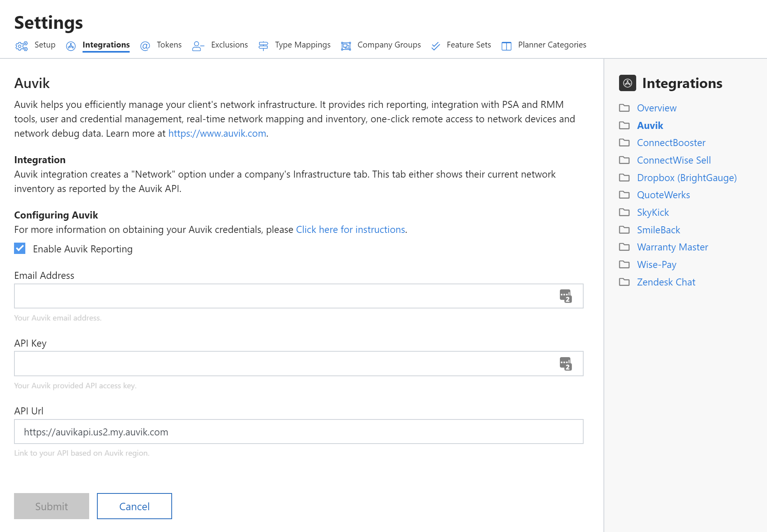Click the folder icon beside ConnectWise Sell

[x=625, y=160]
